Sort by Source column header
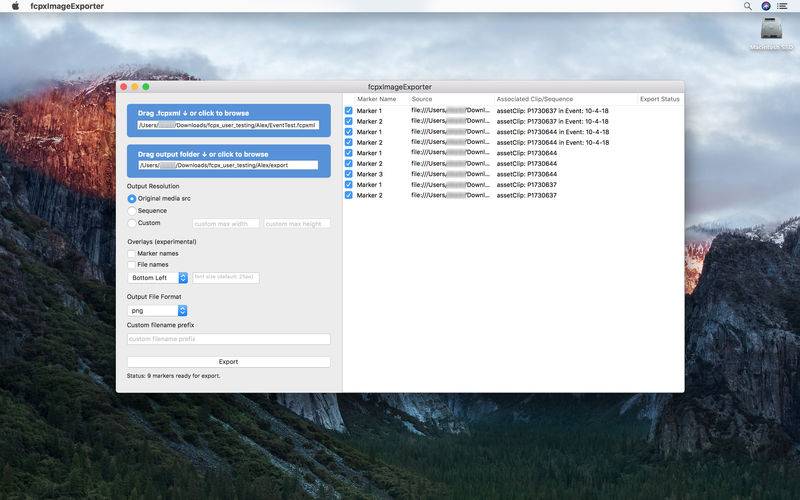Viewport: 800px width, 500px height. tap(421, 99)
